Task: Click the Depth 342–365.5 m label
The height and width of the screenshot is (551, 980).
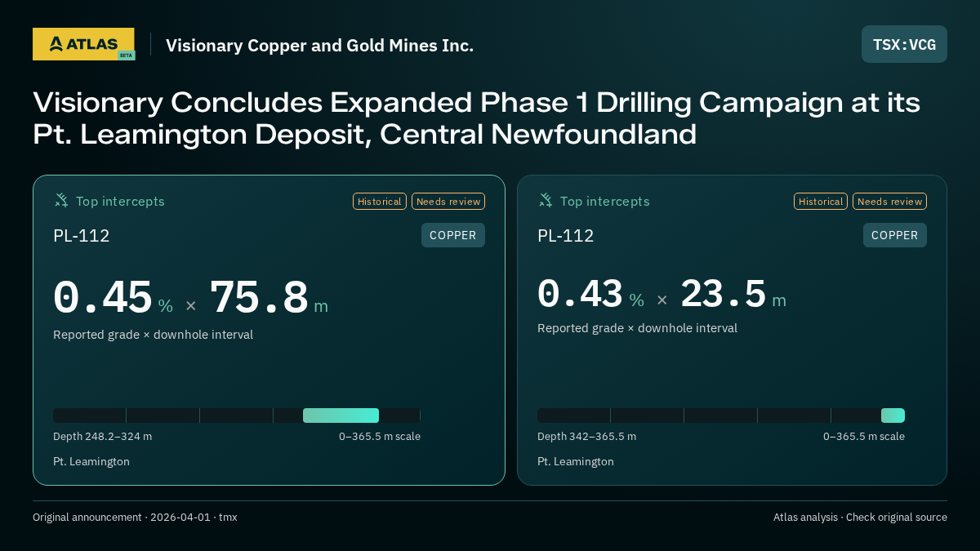Action: click(x=586, y=437)
